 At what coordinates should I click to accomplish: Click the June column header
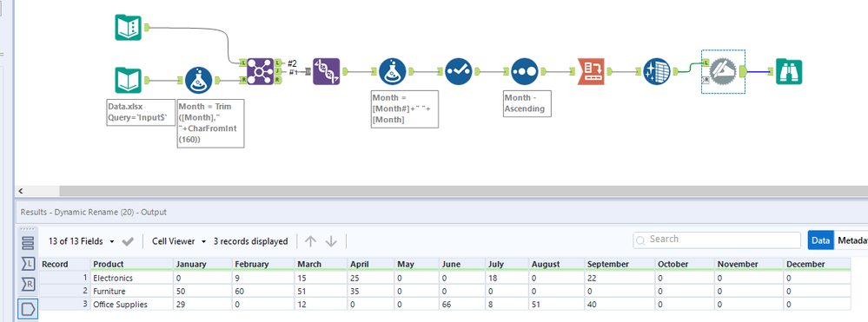pos(462,264)
